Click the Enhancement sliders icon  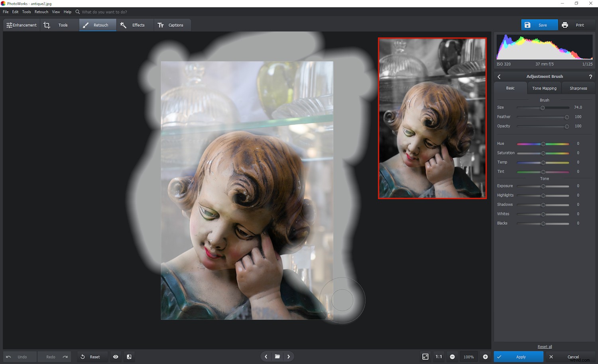click(x=9, y=25)
